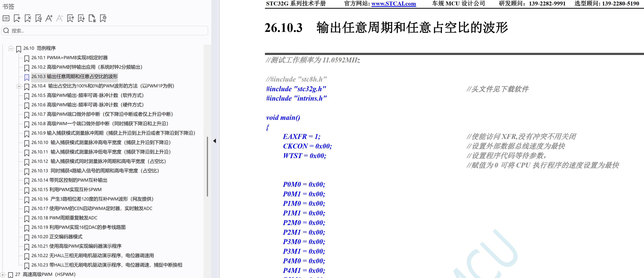The image size is (644, 278).
Task: Click bookmark icon beside 26.10.10 entry
Action: click(x=27, y=144)
